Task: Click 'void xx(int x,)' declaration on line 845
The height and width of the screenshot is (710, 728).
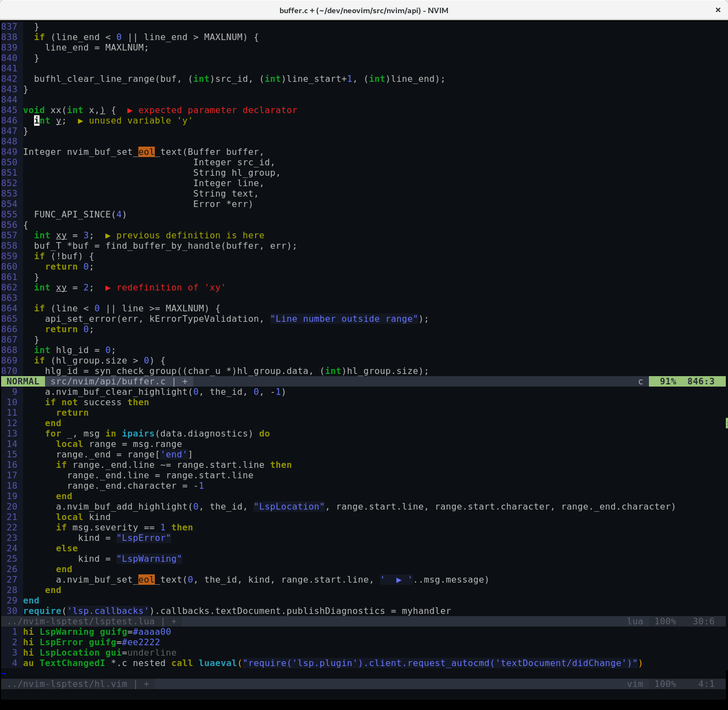Action: 64,110
